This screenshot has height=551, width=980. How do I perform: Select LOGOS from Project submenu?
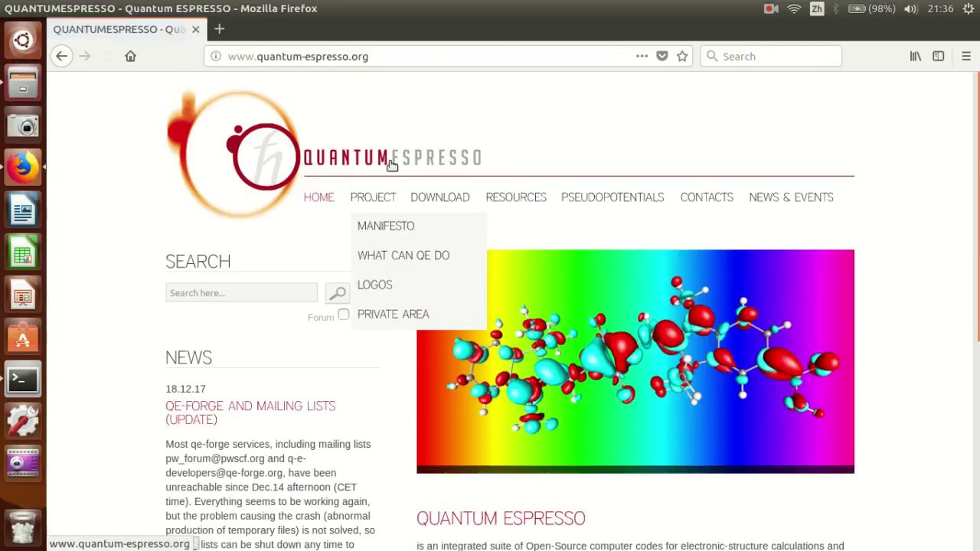coord(374,285)
